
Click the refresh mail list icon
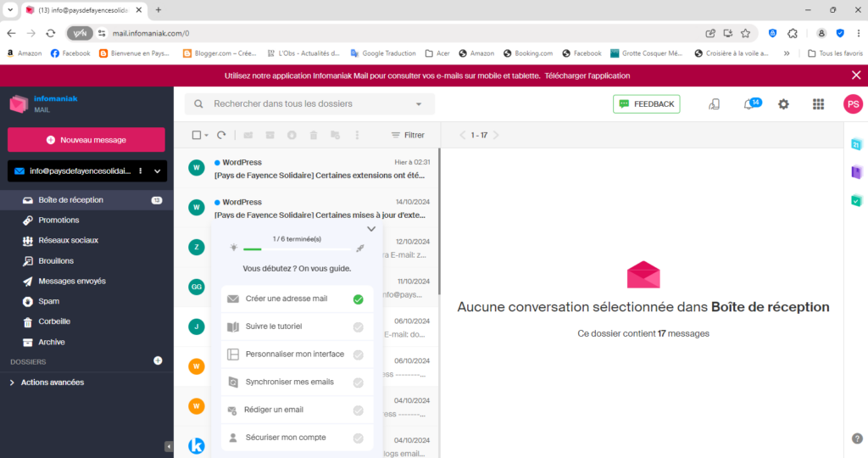221,135
